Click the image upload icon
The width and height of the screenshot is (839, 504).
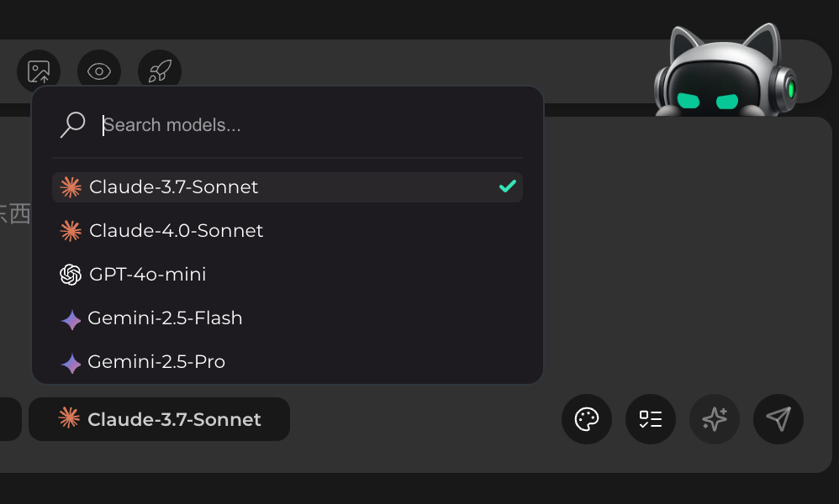click(39, 71)
